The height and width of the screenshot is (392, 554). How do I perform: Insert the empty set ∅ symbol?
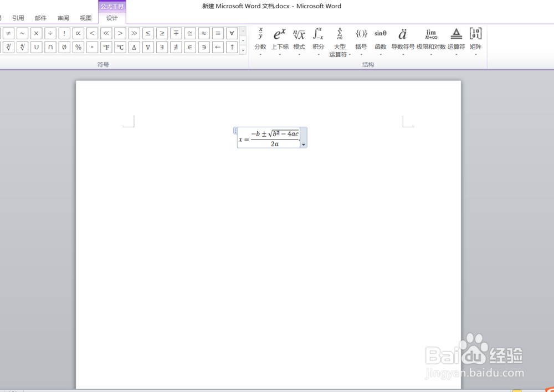[64, 47]
